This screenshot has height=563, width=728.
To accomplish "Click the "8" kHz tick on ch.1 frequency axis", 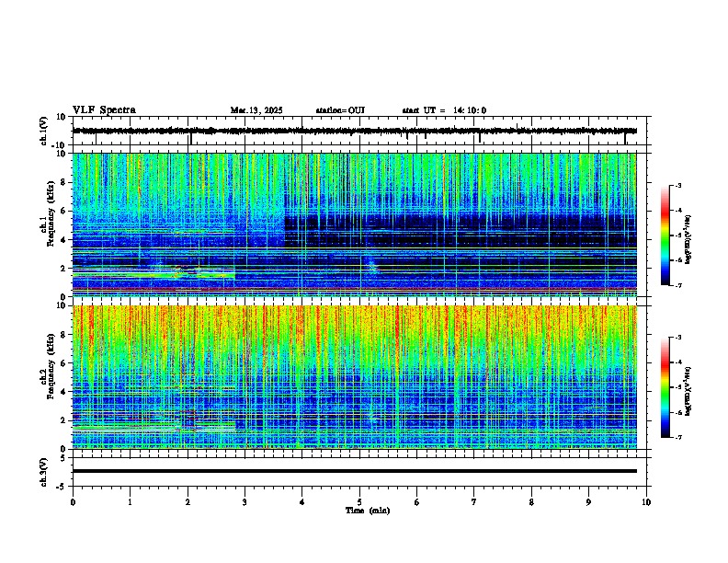I will click(65, 182).
